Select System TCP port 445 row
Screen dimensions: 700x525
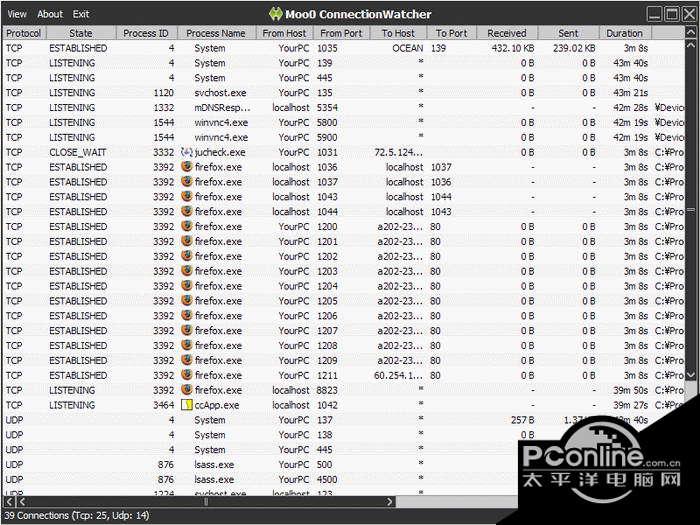click(344, 78)
